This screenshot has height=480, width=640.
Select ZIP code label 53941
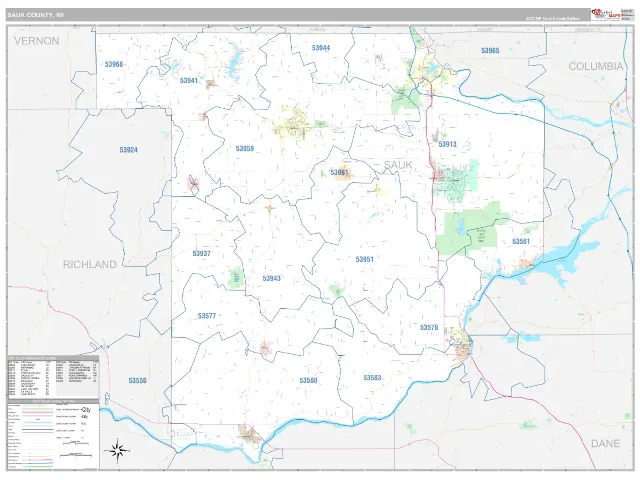pos(189,80)
